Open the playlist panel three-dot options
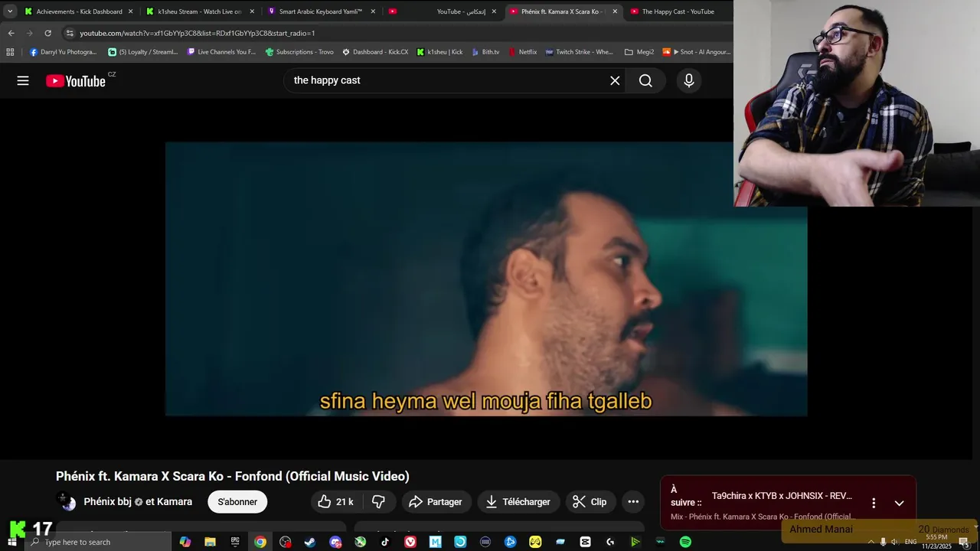The width and height of the screenshot is (980, 551). coord(874,503)
